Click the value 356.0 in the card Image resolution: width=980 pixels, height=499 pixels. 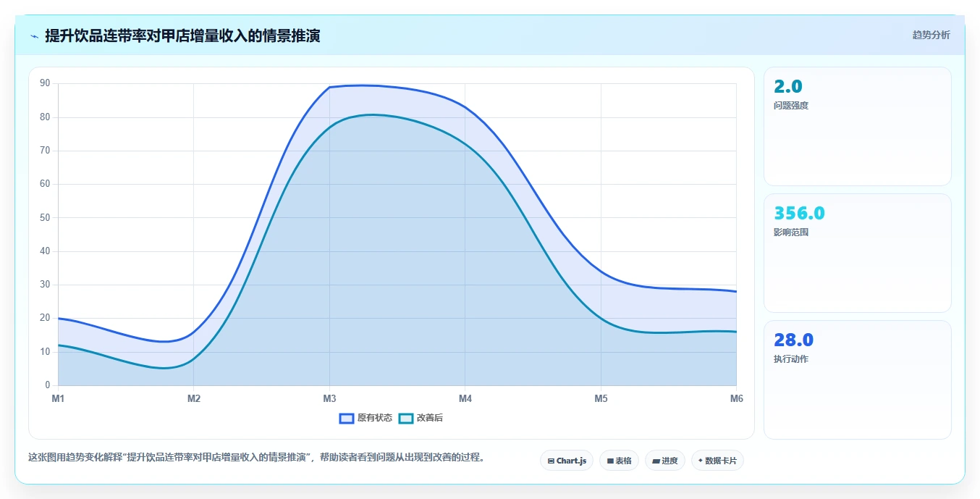click(x=799, y=214)
